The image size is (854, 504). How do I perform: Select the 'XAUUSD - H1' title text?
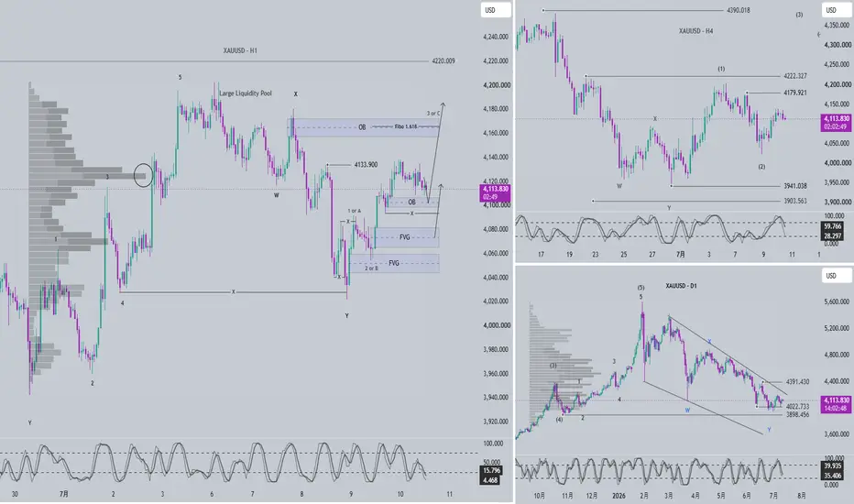point(240,50)
